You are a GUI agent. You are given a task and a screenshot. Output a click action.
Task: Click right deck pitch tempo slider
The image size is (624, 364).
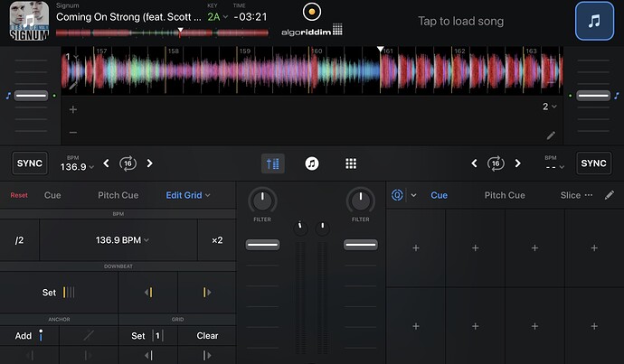[x=593, y=96]
